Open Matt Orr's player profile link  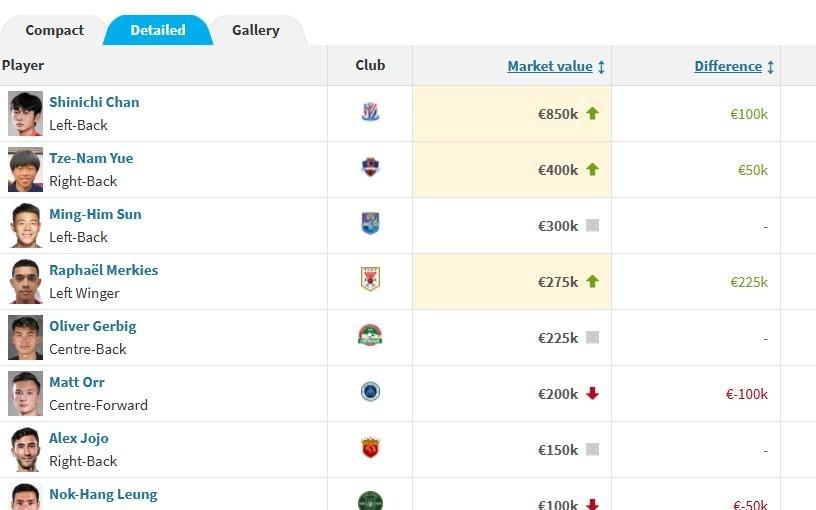[x=77, y=382]
